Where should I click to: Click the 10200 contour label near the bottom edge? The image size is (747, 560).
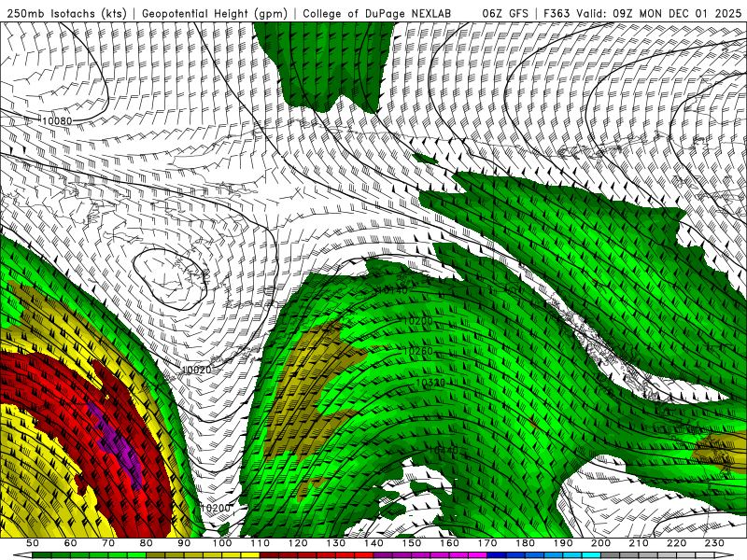click(216, 508)
